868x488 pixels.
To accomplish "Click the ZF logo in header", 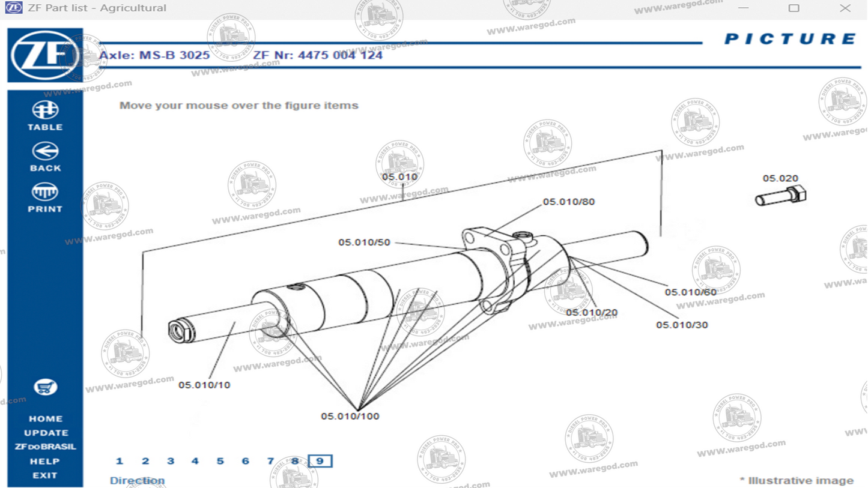I will coord(45,56).
